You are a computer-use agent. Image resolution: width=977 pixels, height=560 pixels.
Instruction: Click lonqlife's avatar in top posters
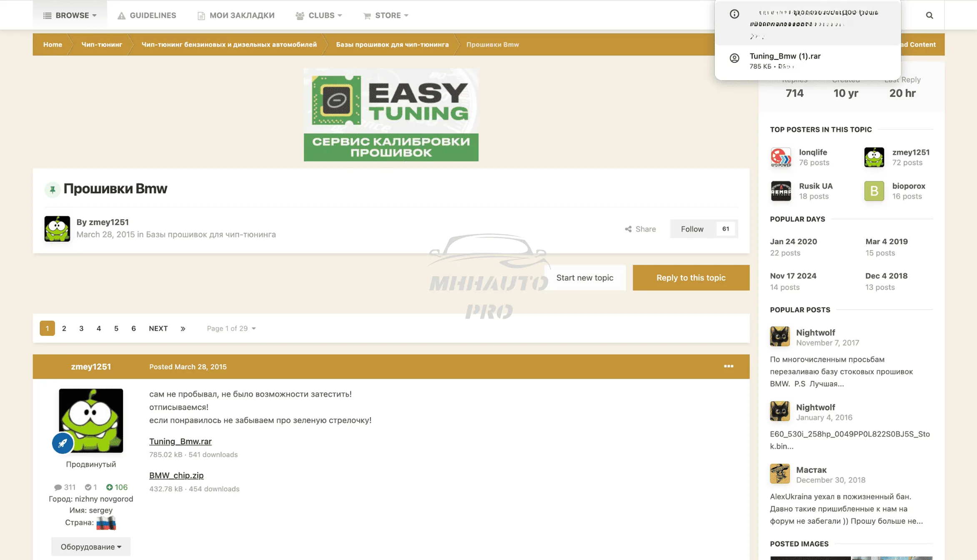(x=781, y=157)
